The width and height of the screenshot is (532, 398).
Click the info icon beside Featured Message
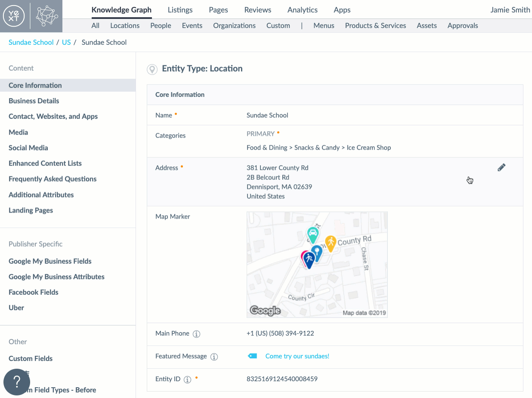point(214,357)
